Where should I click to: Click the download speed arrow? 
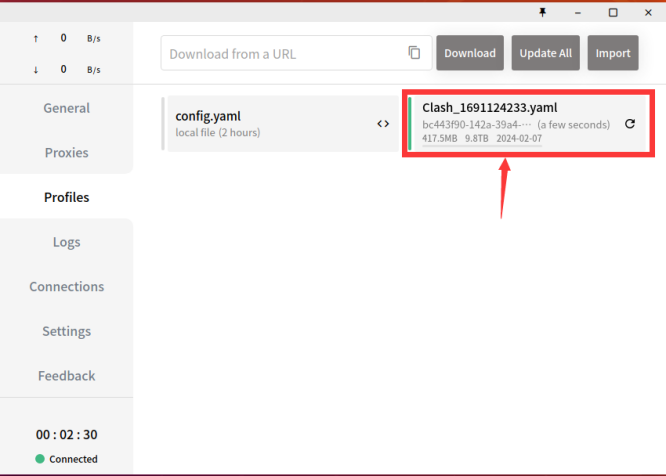pyautogui.click(x=36, y=70)
